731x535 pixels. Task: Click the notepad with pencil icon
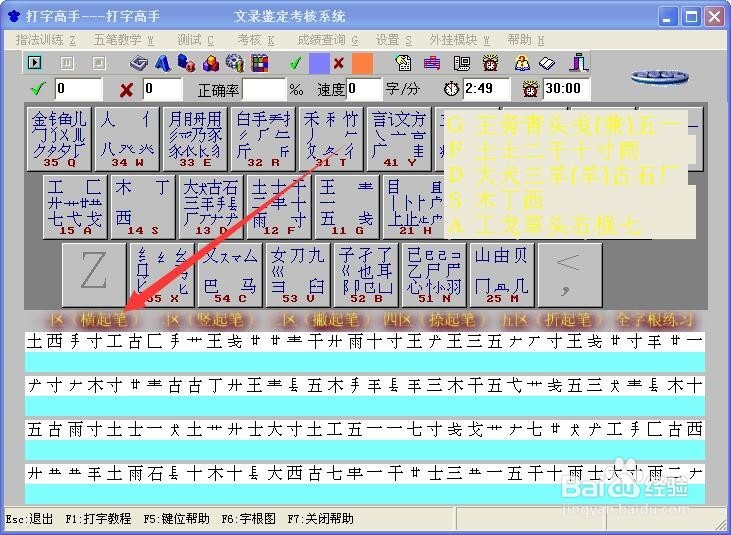coord(403,63)
